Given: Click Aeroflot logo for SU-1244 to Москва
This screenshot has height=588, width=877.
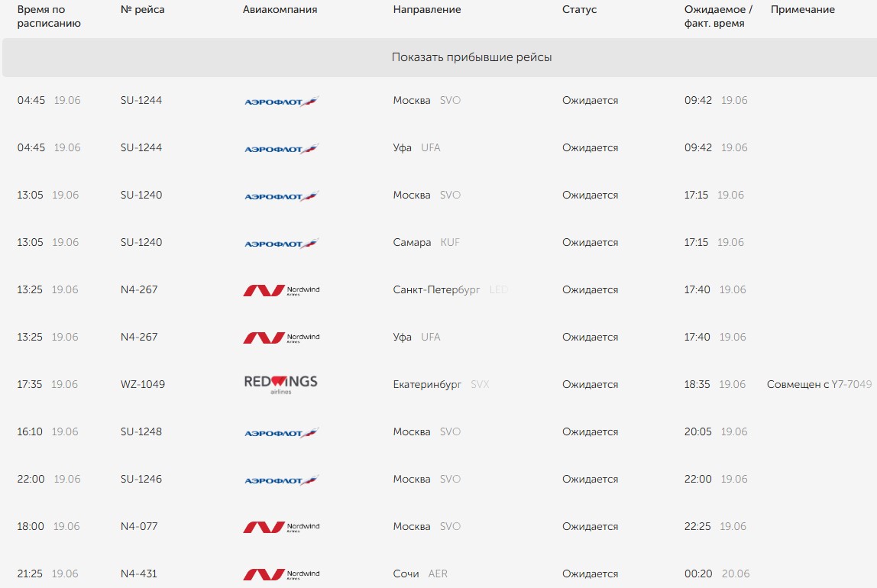Looking at the screenshot, I should (281, 101).
